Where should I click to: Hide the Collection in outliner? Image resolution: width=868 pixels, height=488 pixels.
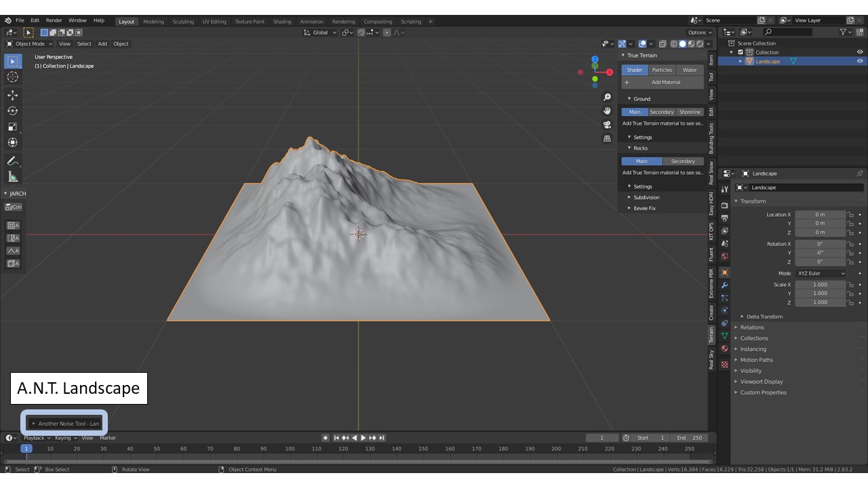pyautogui.click(x=860, y=52)
